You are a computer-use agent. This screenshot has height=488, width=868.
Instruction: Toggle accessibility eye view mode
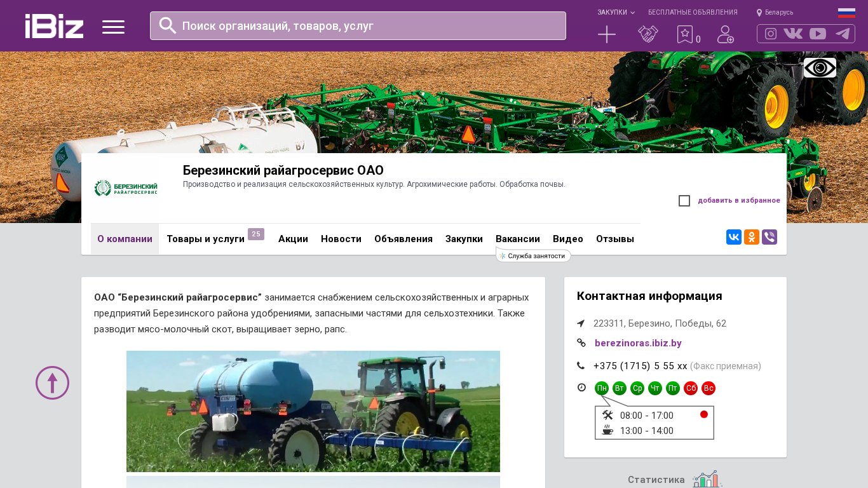[x=820, y=68]
